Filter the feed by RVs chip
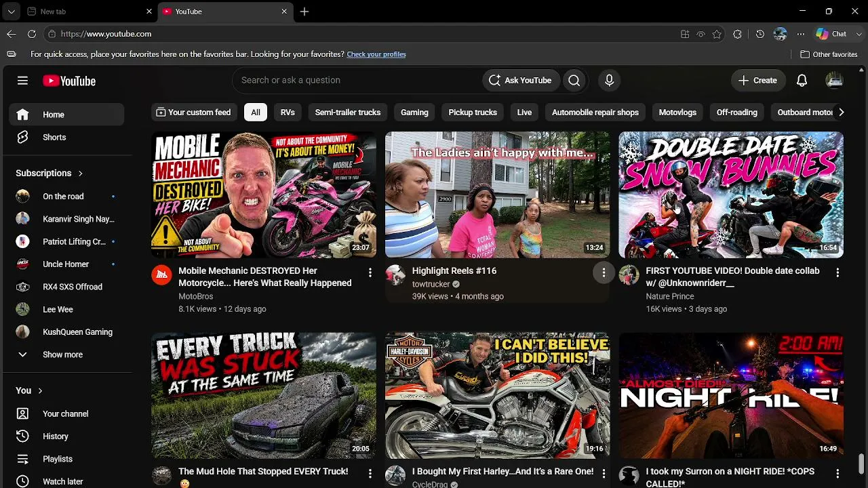Screen dimensions: 868x488 tap(288, 113)
